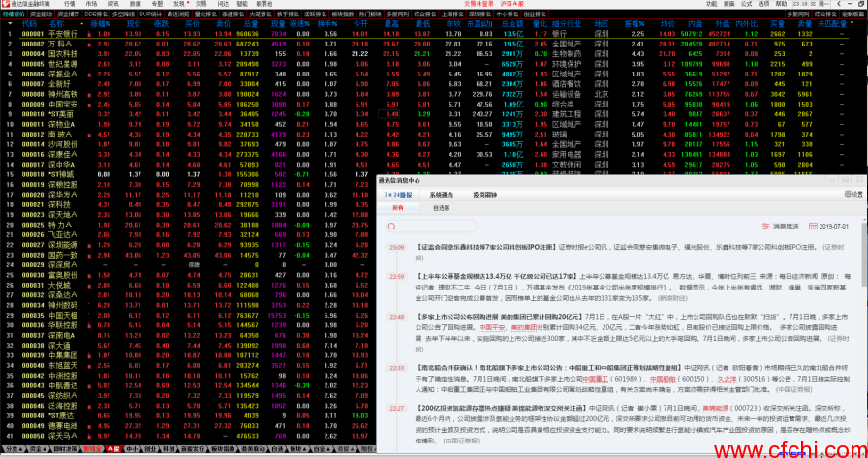Select the 创业排名 toolbar tab

coord(536,14)
